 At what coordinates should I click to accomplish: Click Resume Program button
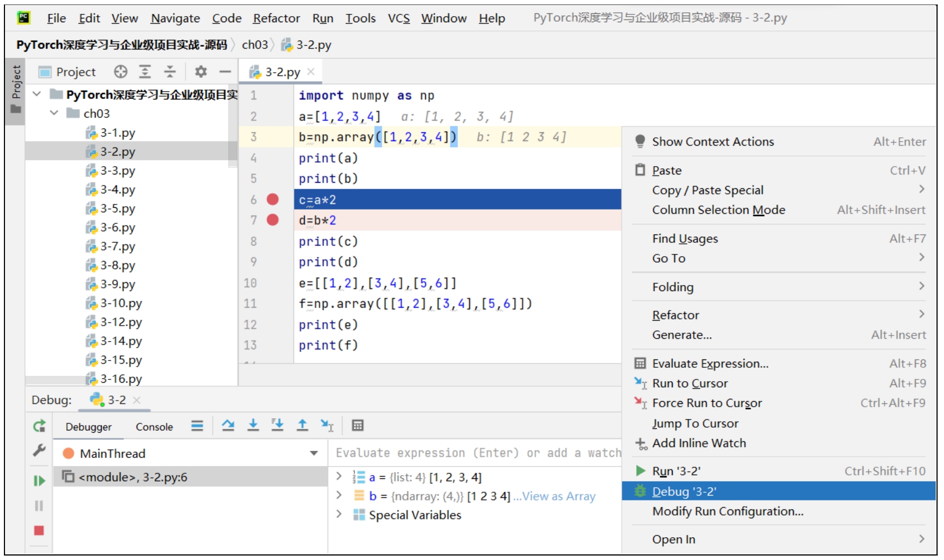[39, 481]
